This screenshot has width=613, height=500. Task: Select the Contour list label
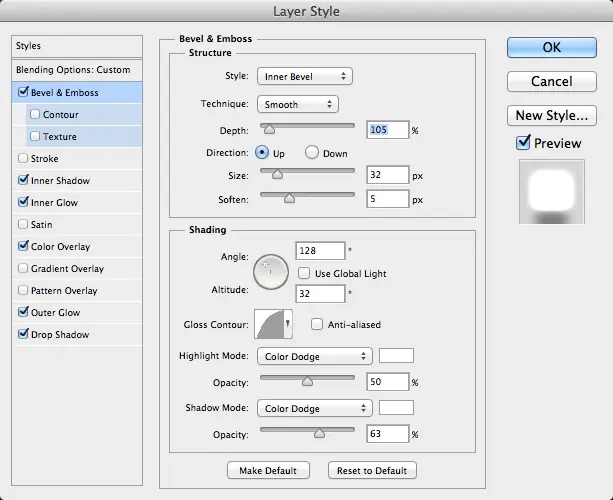tap(61, 115)
